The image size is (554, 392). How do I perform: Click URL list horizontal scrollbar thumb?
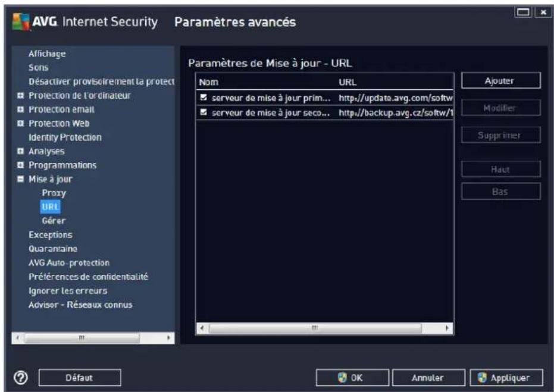315,328
